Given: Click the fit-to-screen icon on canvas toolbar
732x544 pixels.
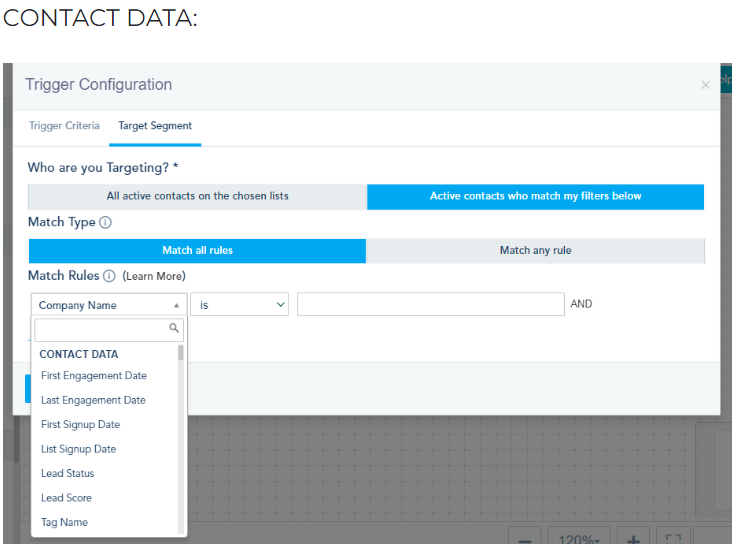Looking at the screenshot, I should coord(673,538).
